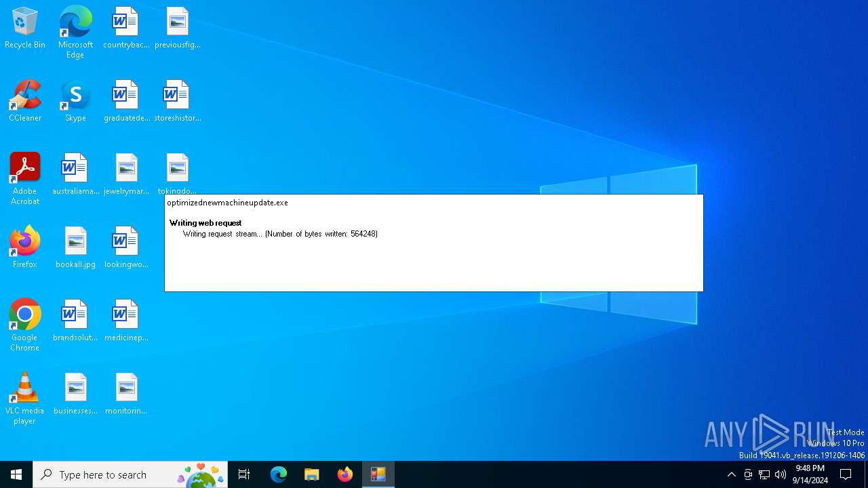Click the taskbar search box
The width and height of the screenshot is (868, 488).
[x=130, y=474]
